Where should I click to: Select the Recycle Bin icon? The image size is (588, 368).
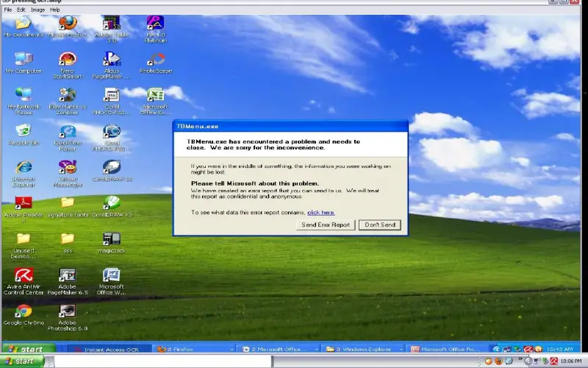[24, 135]
